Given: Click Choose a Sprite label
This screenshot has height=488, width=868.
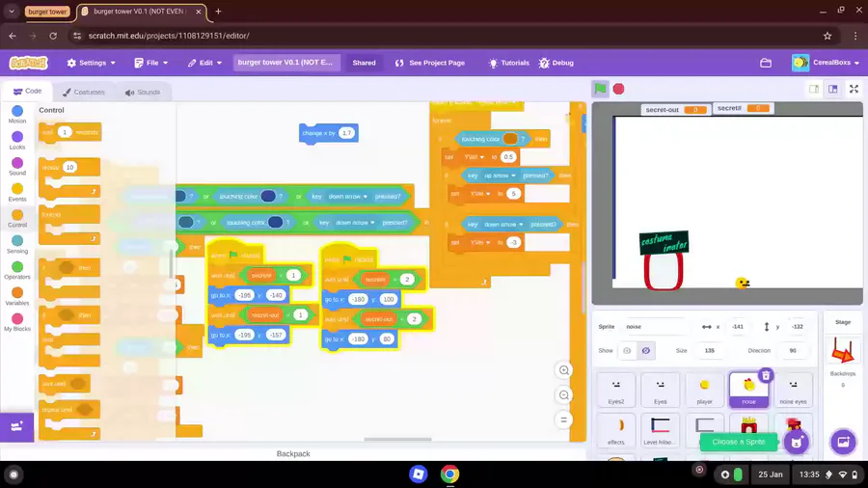Looking at the screenshot, I should (x=739, y=442).
